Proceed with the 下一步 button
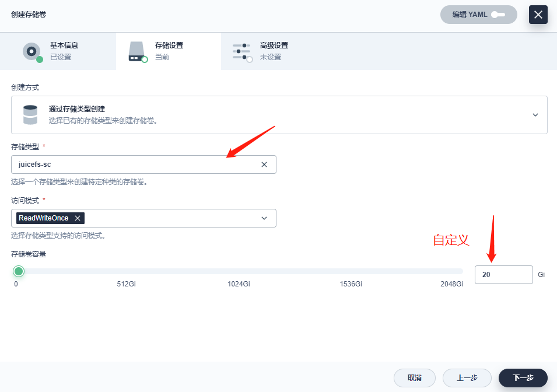This screenshot has width=557, height=392. tap(523, 378)
